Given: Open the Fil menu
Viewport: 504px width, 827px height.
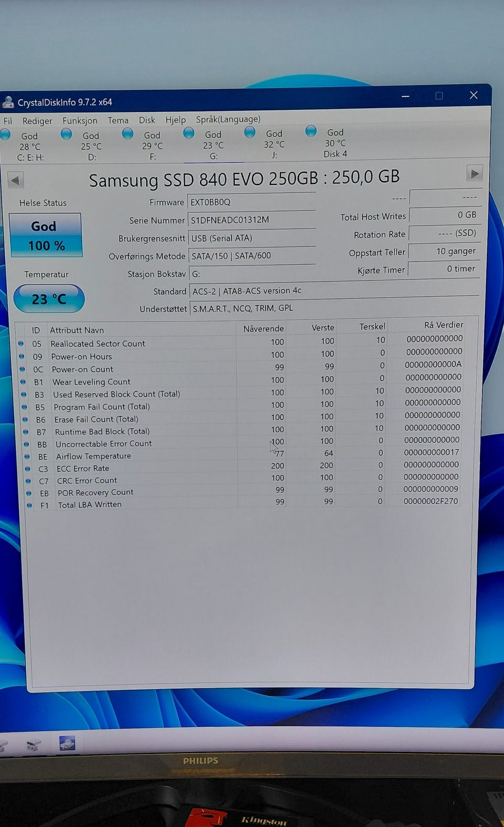Looking at the screenshot, I should point(7,121).
